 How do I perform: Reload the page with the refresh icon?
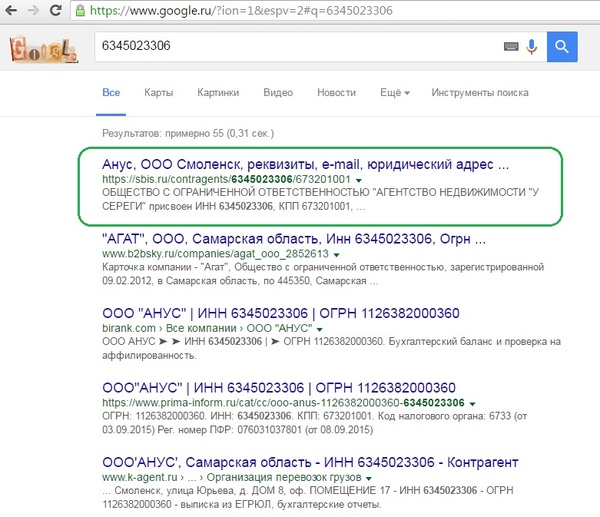pyautogui.click(x=54, y=9)
